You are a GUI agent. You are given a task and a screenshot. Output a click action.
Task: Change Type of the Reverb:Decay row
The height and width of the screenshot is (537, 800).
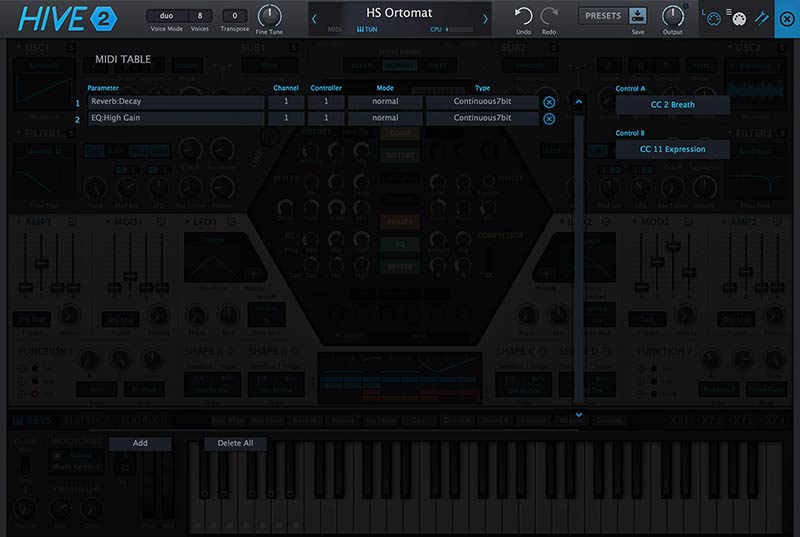click(482, 101)
